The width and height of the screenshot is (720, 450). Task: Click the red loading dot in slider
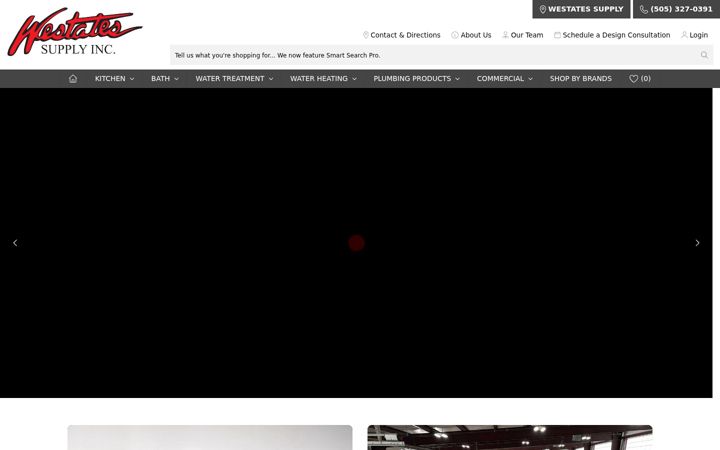(356, 243)
